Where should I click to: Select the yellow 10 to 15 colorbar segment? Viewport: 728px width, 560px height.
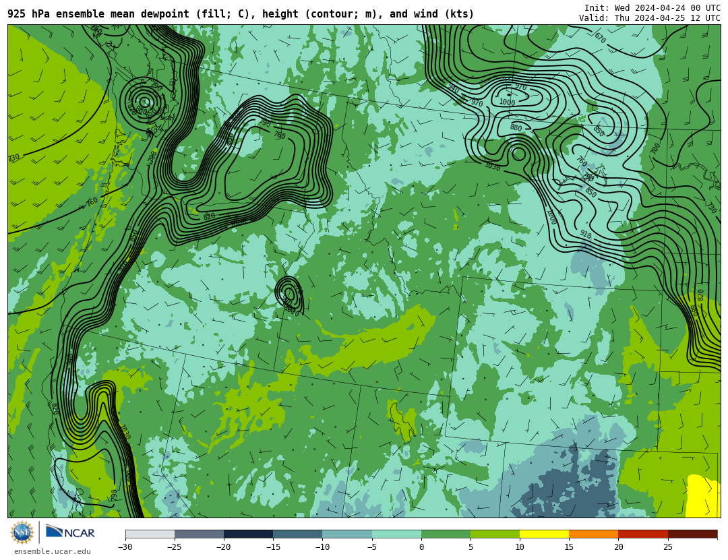(x=544, y=534)
